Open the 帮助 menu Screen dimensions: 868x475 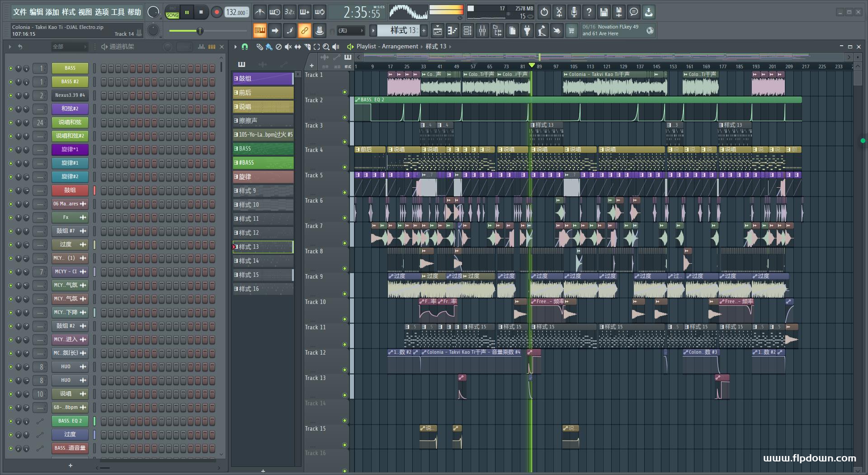coord(134,12)
